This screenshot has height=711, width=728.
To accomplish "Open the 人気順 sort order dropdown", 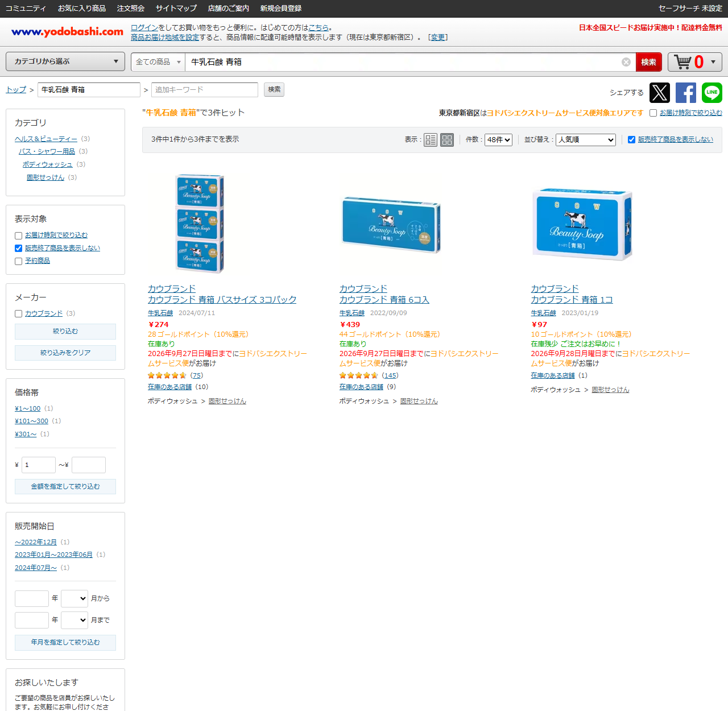I will pyautogui.click(x=586, y=140).
